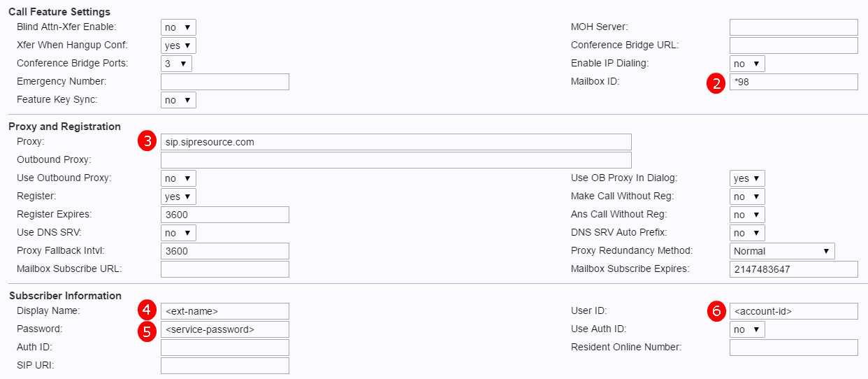Open the Enable IP Dialing dropdown
868x379 pixels.
[x=747, y=64]
